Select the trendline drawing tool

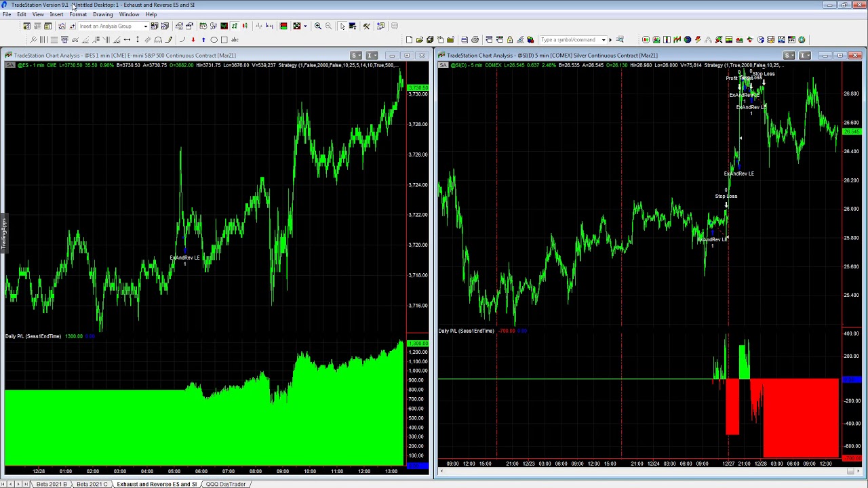33,39
